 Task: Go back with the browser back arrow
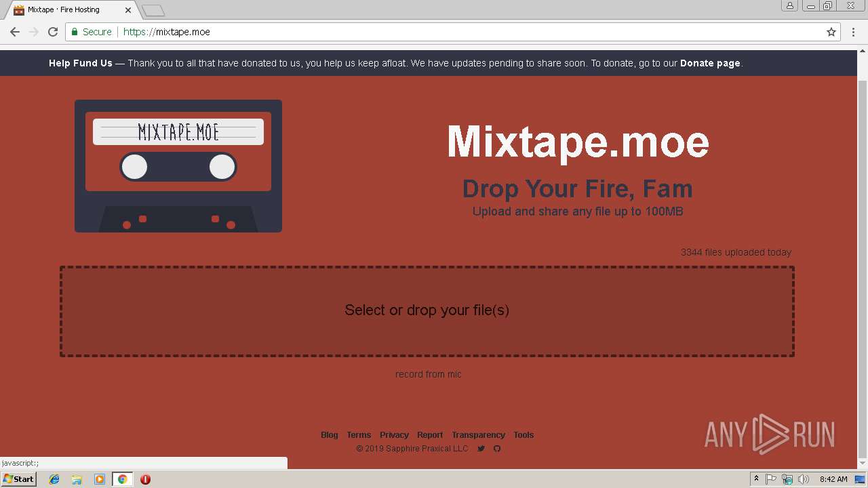(14, 32)
